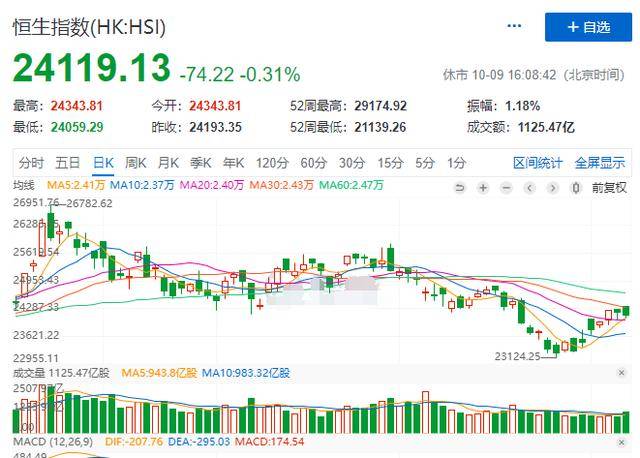The height and width of the screenshot is (458, 640).
Task: Switch to the 60分 interval tab
Action: 313,163
